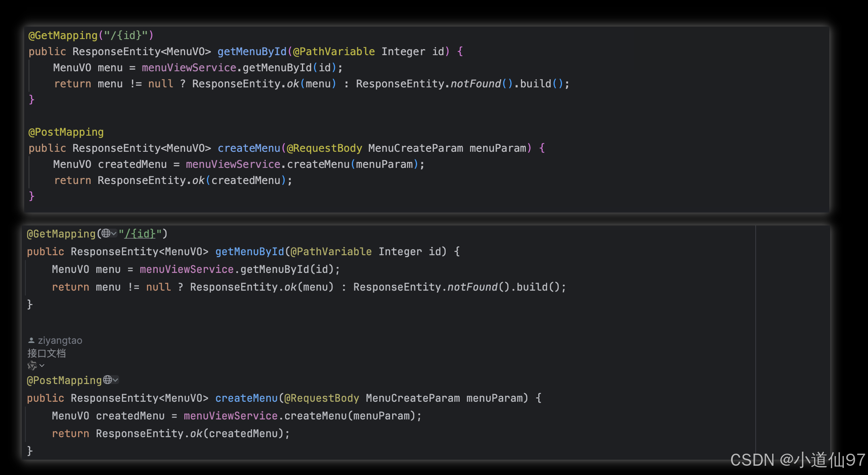868x475 pixels.
Task: Click createMenu method name in bottom code block
Action: point(246,398)
